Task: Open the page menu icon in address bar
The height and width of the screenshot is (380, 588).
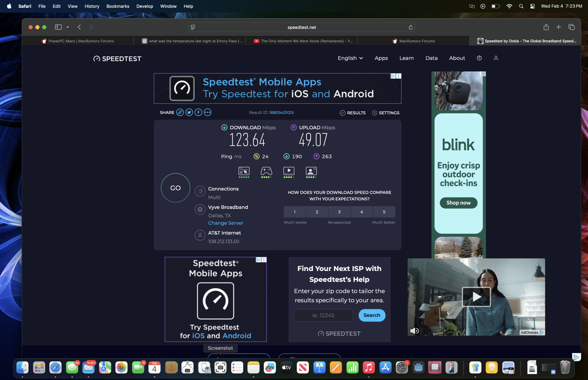Action: pyautogui.click(x=193, y=27)
